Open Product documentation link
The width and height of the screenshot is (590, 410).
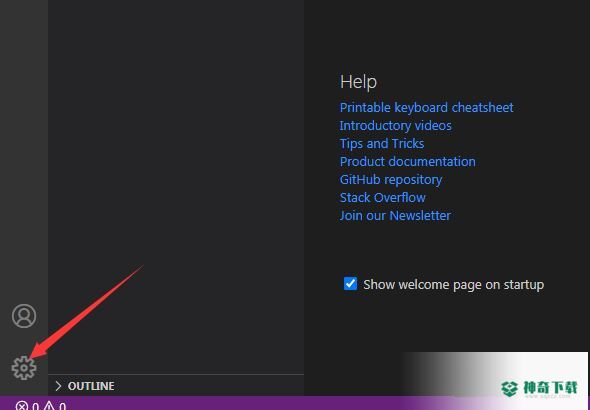coord(408,162)
